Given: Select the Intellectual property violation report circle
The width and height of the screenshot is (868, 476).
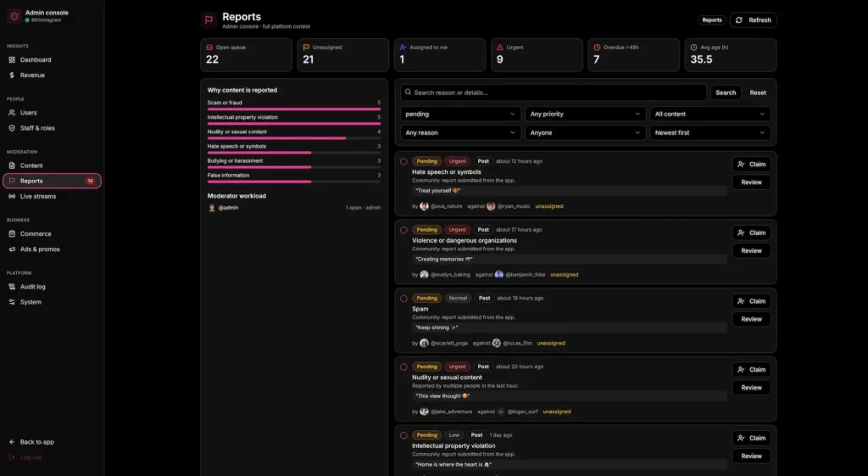Looking at the screenshot, I should tap(403, 435).
